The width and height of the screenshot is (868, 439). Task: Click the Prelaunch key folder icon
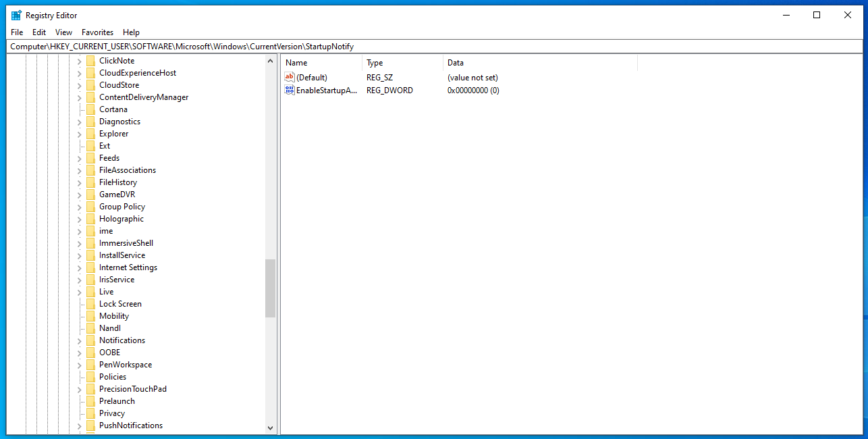[90, 401]
